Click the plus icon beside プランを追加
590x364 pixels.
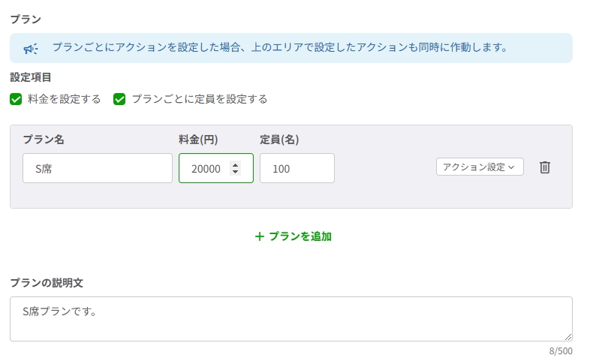coord(260,236)
